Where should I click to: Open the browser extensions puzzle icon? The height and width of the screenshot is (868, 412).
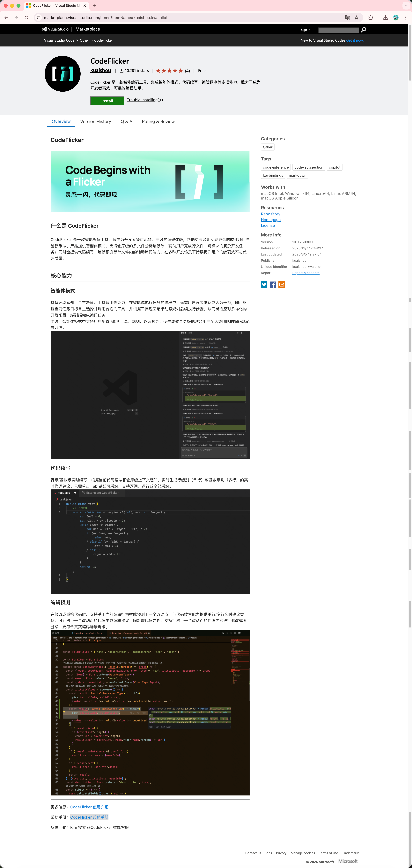tap(371, 17)
